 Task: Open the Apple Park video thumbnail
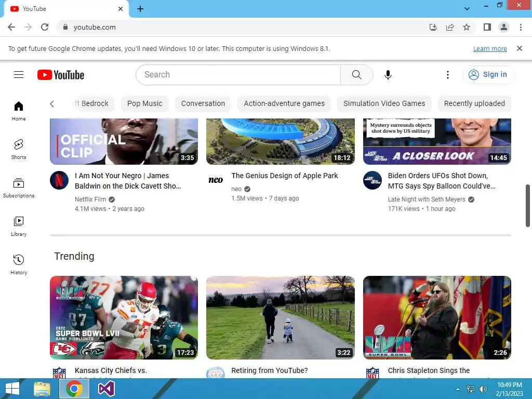pyautogui.click(x=281, y=141)
